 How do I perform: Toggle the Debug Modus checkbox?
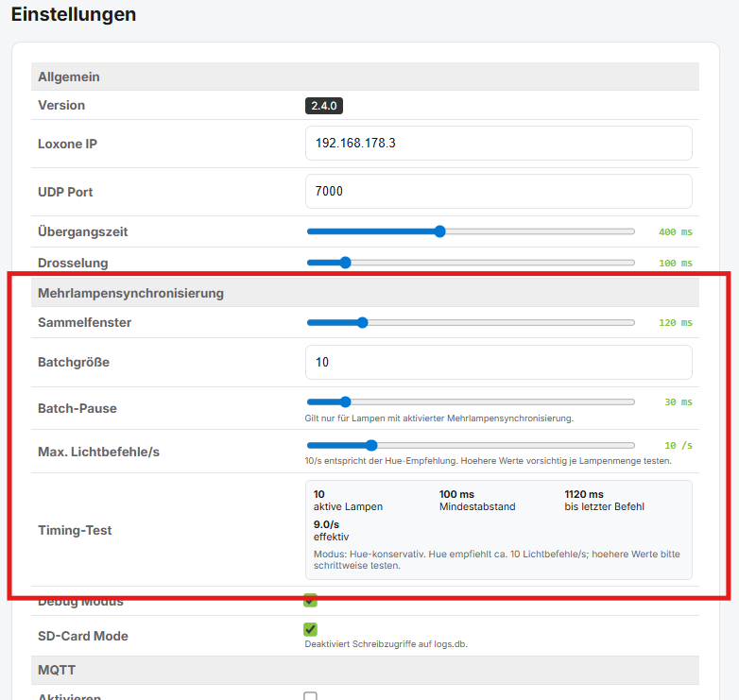310,601
